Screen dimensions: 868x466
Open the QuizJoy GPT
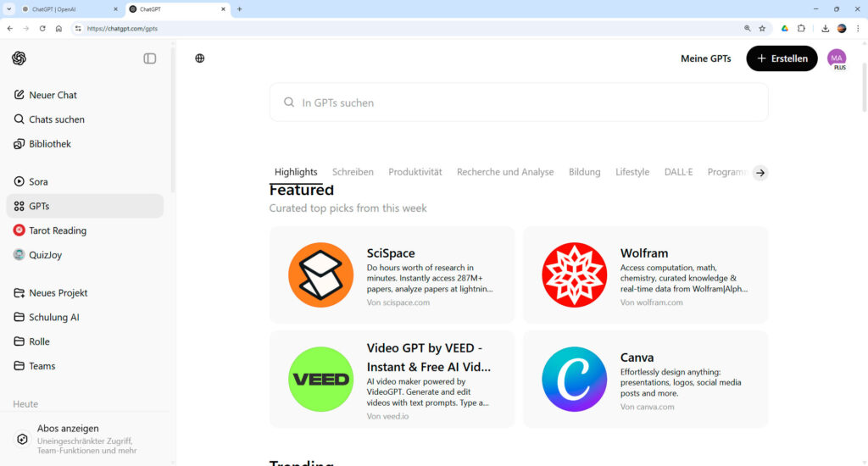pyautogui.click(x=85, y=254)
